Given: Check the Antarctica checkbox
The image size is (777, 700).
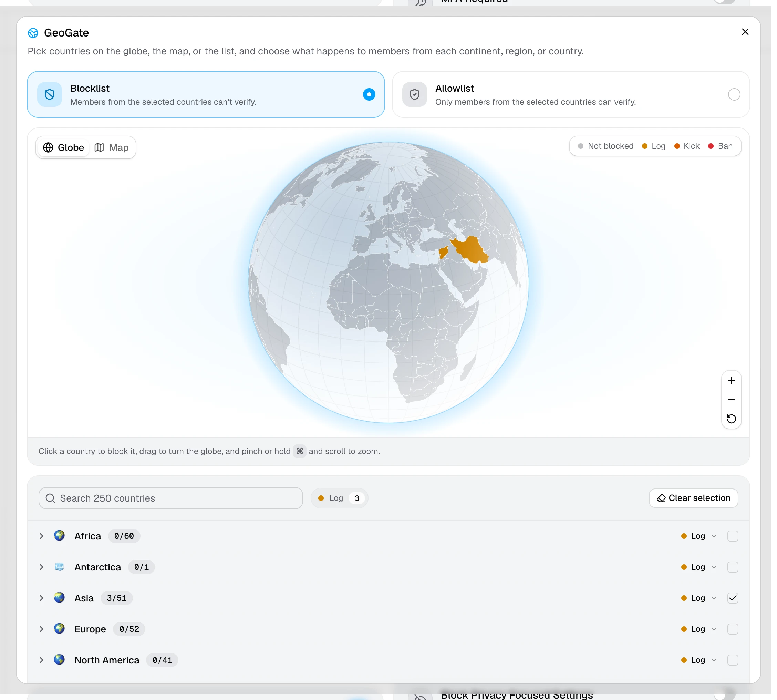Looking at the screenshot, I should 733,567.
